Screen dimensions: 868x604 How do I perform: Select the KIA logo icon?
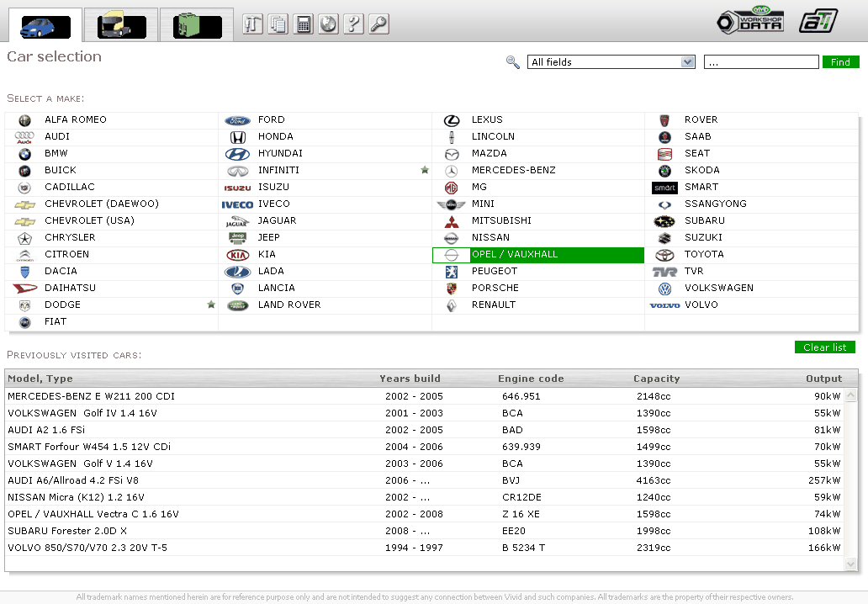pos(237,255)
